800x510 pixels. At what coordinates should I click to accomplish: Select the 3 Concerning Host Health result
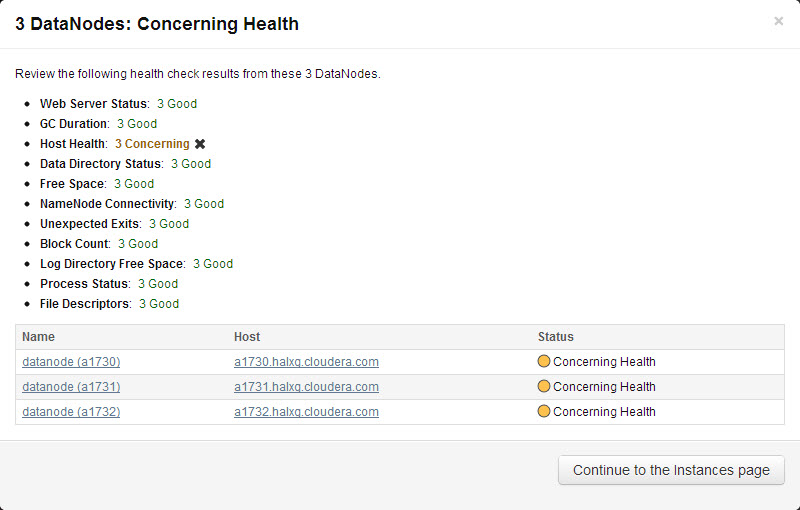152,144
